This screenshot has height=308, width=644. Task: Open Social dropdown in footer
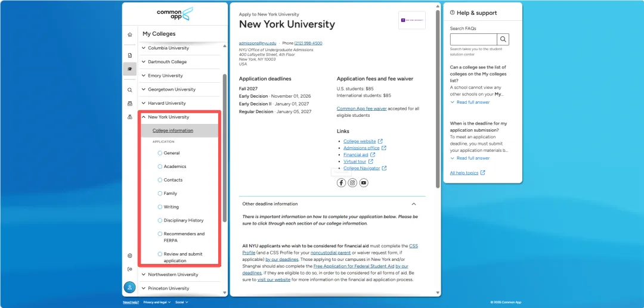[181, 302]
